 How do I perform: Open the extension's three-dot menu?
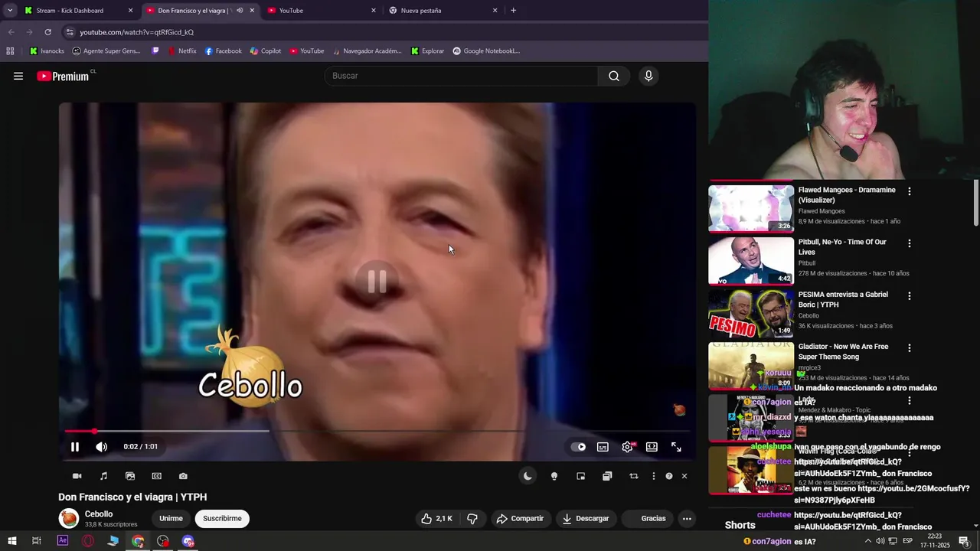(x=653, y=476)
